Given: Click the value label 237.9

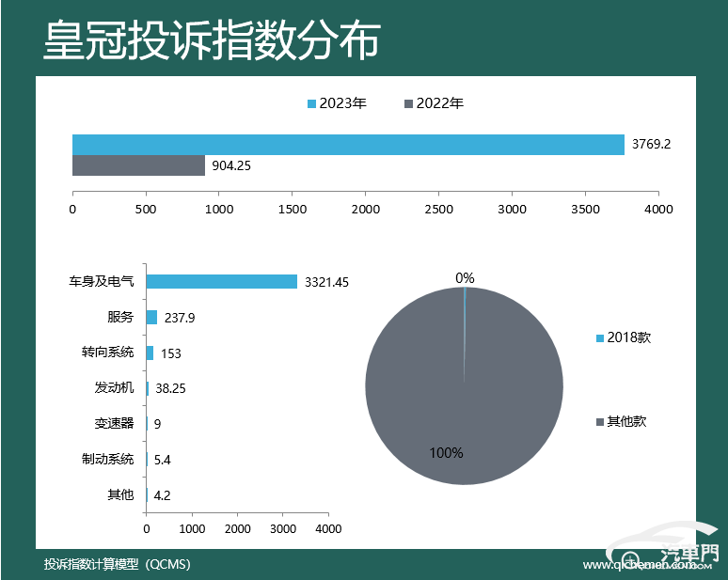Looking at the screenshot, I should 180,318.
